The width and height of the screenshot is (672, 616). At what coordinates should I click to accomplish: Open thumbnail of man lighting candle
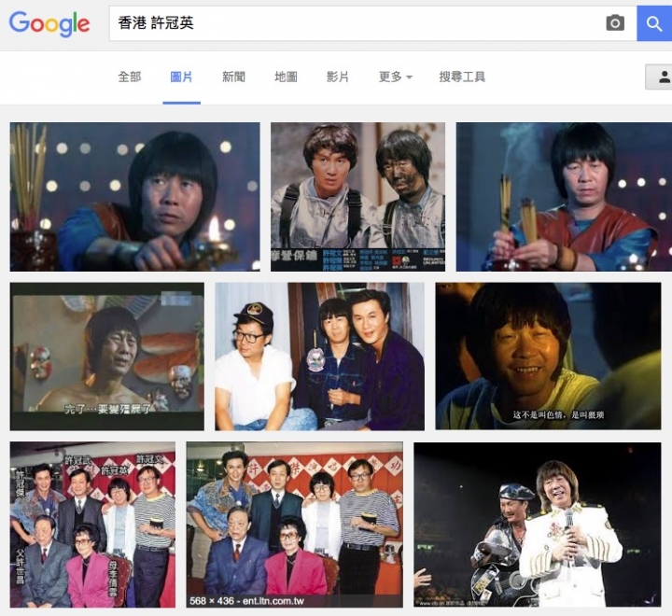pos(134,197)
